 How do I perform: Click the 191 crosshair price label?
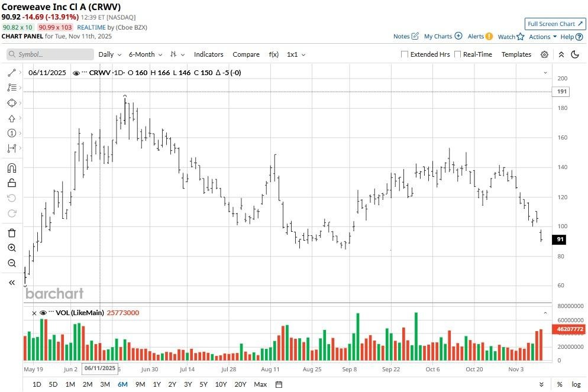(561, 92)
